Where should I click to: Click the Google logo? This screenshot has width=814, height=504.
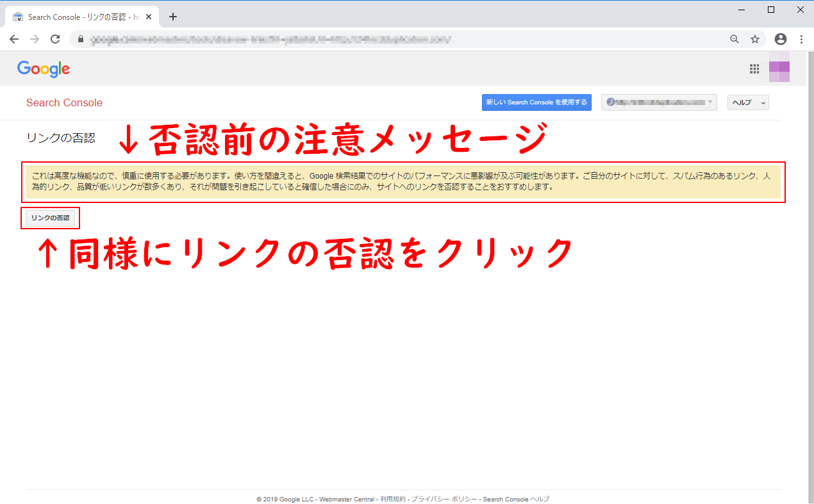44,69
